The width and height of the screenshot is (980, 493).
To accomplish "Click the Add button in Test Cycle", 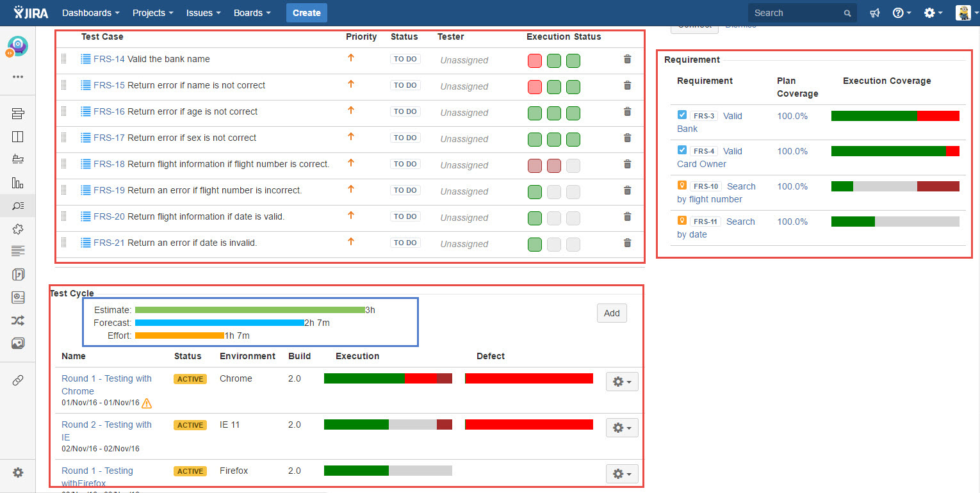I will coord(612,313).
